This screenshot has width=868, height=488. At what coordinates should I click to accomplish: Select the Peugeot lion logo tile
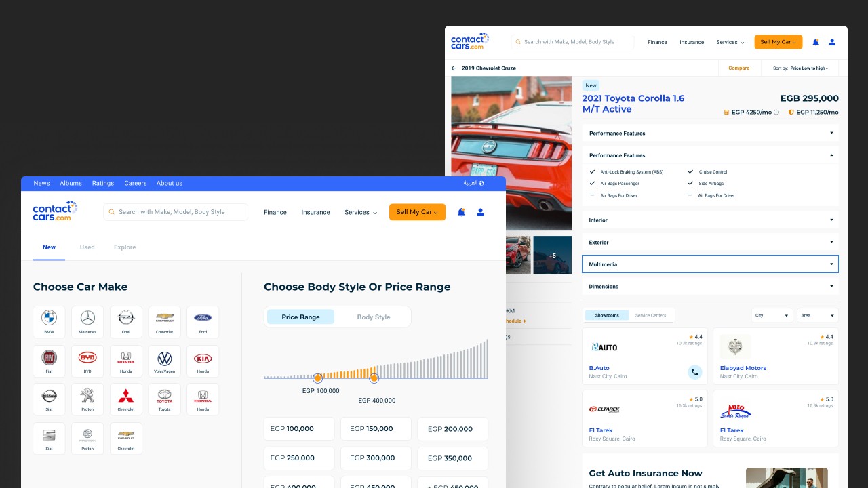click(x=87, y=400)
